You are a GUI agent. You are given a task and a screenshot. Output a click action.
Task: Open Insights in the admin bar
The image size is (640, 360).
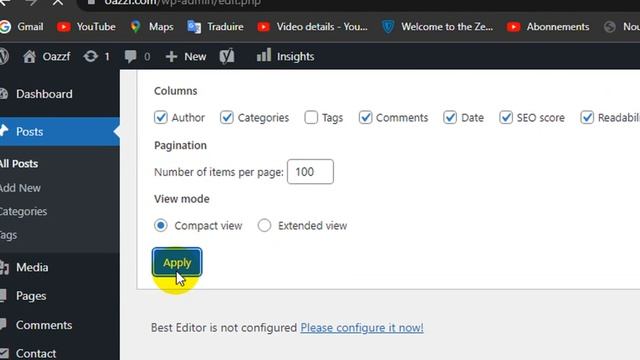[x=285, y=56]
